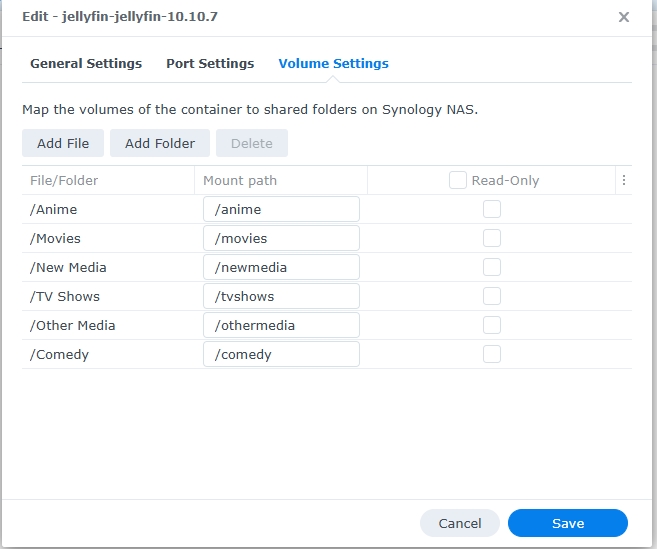Cancel the volume settings changes
Image resolution: width=657 pixels, height=549 pixels.
460,523
